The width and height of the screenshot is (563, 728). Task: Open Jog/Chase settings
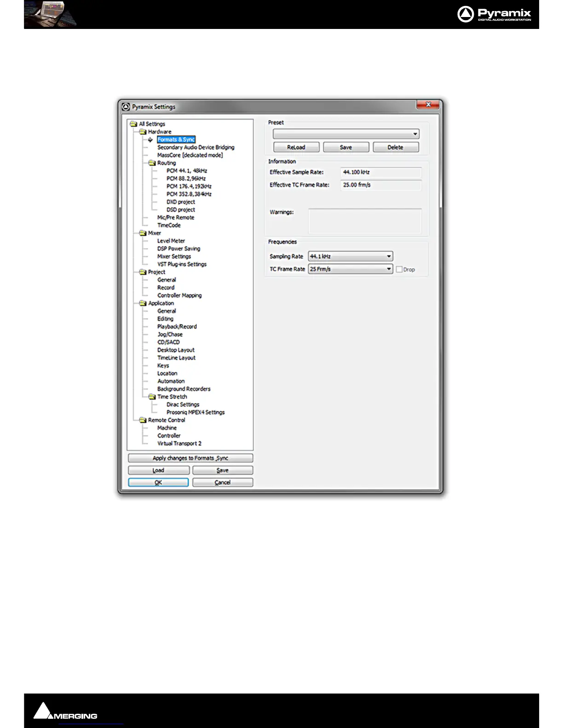coord(170,335)
